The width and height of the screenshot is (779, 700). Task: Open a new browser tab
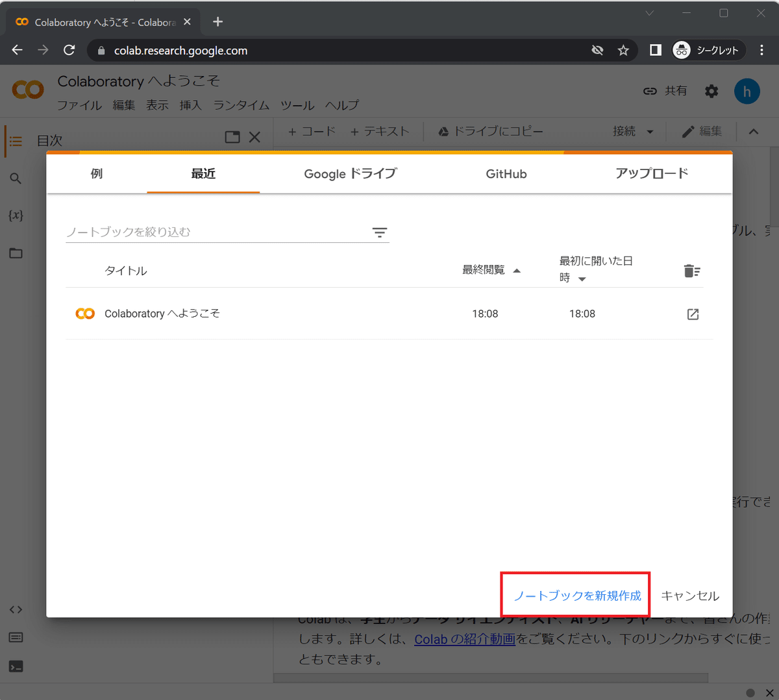[x=218, y=21]
